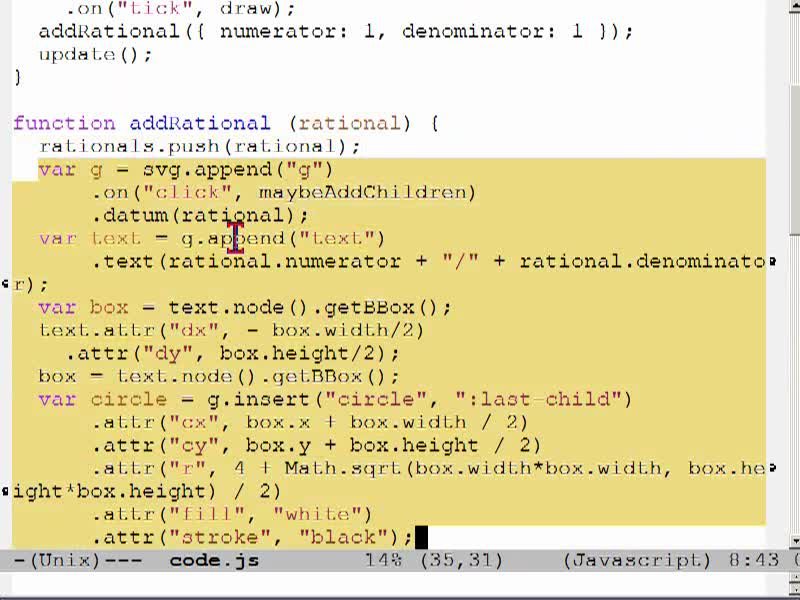The height and width of the screenshot is (600, 800).
Task: Click the word "function" keyword
Action: click(x=65, y=123)
